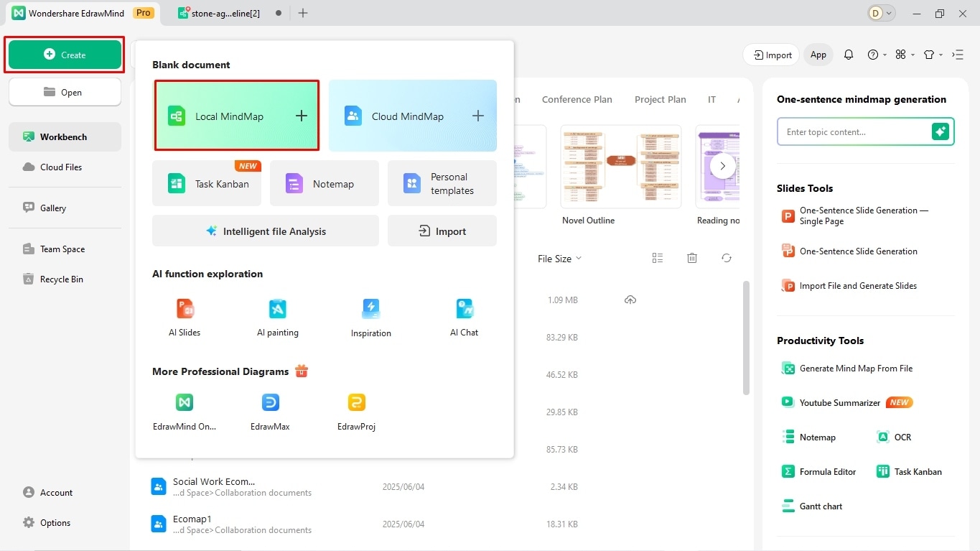Click the AI generate sparkle button
The height and width of the screenshot is (551, 980).
pyautogui.click(x=941, y=131)
